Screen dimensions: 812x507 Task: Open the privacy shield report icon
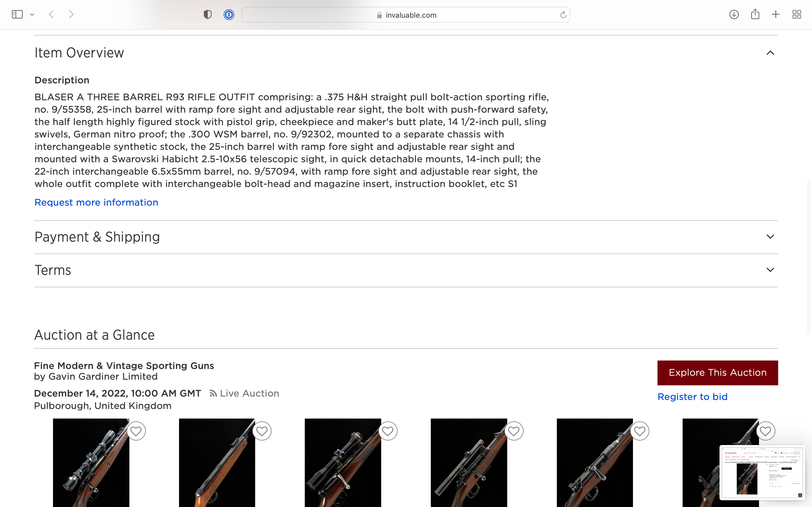point(208,14)
